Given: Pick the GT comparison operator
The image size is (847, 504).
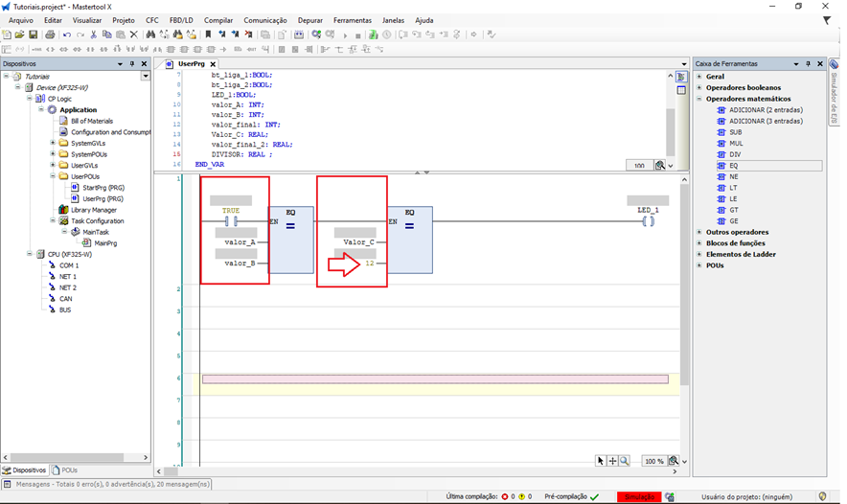Looking at the screenshot, I should pyautogui.click(x=733, y=210).
